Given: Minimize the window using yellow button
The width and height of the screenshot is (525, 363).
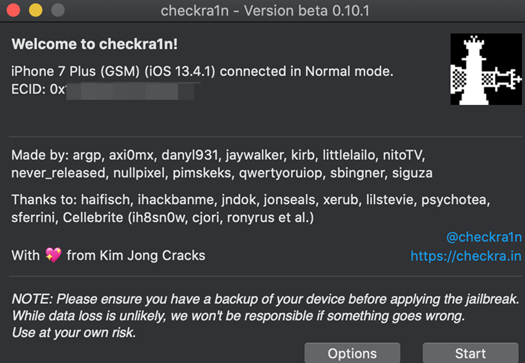Looking at the screenshot, I should [35, 10].
